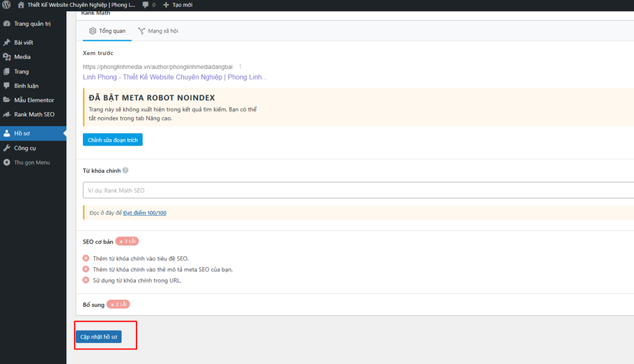This screenshot has height=364, width=634.
Task: Open Trang quản trị dashboard icon
Action: pyautogui.click(x=7, y=24)
